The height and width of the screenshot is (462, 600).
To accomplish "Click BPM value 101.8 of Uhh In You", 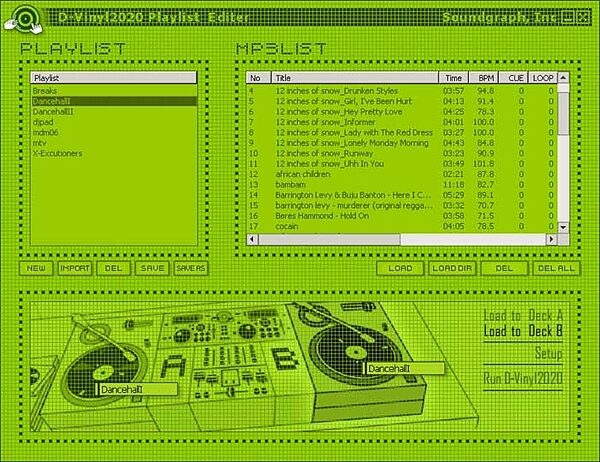I will [x=484, y=164].
